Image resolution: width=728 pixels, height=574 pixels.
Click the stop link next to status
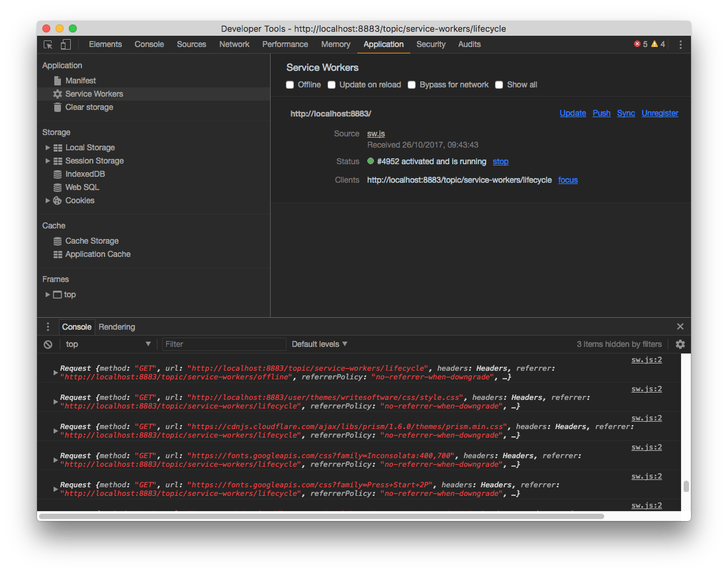tap(500, 162)
